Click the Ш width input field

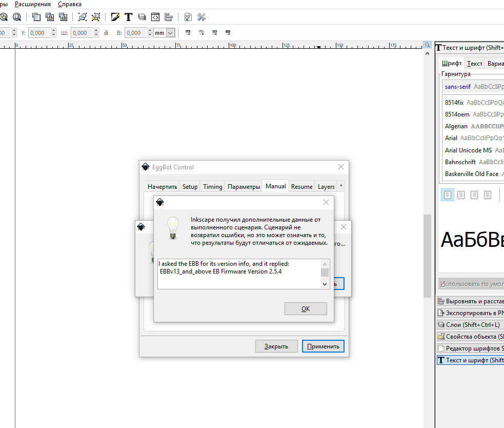pyautogui.click(x=82, y=33)
